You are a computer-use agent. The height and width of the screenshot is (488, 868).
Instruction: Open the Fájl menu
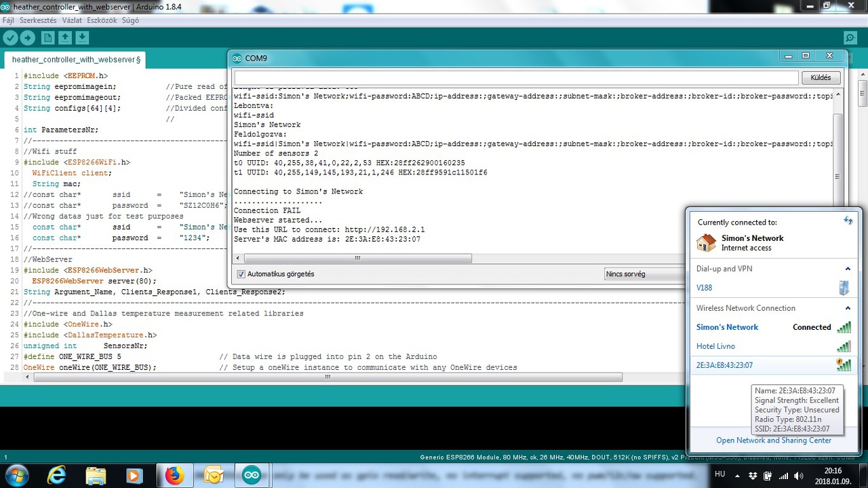tap(8, 20)
